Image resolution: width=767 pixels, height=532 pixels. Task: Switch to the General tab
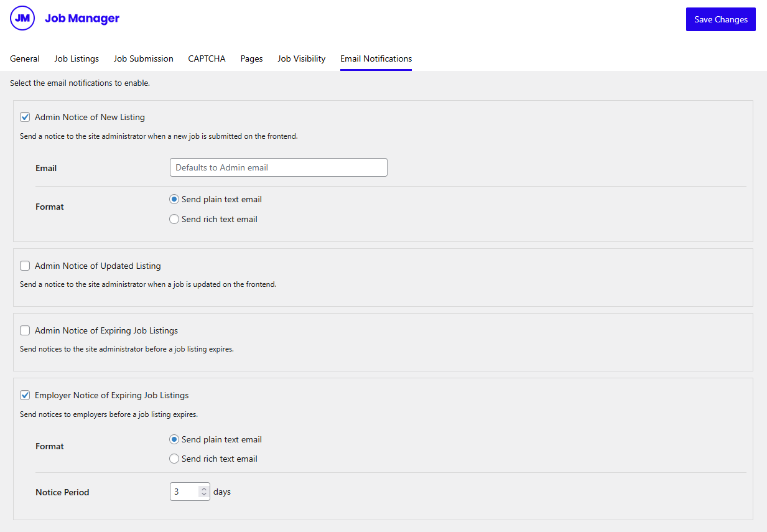[25, 58]
